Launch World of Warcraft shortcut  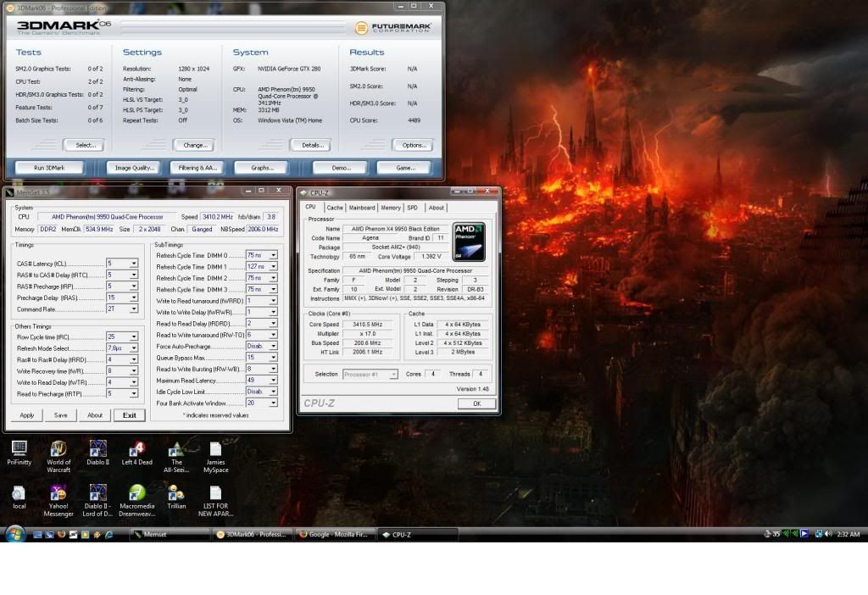[x=58, y=456]
